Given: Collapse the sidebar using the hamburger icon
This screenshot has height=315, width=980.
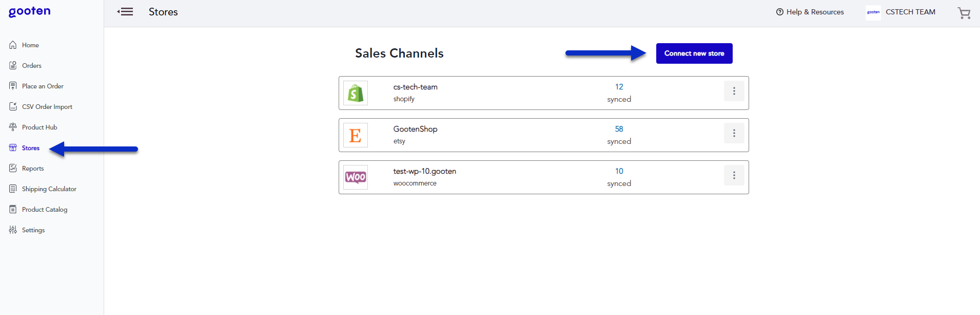Looking at the screenshot, I should 125,11.
